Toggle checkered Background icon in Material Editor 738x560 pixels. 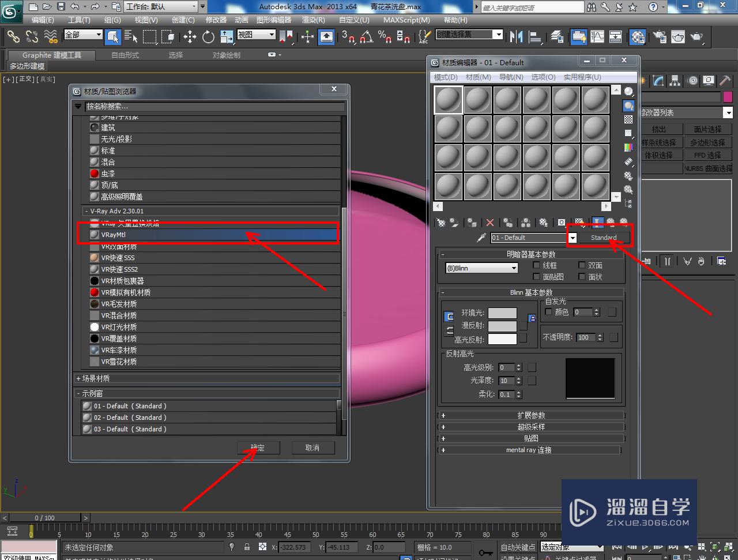tap(628, 119)
